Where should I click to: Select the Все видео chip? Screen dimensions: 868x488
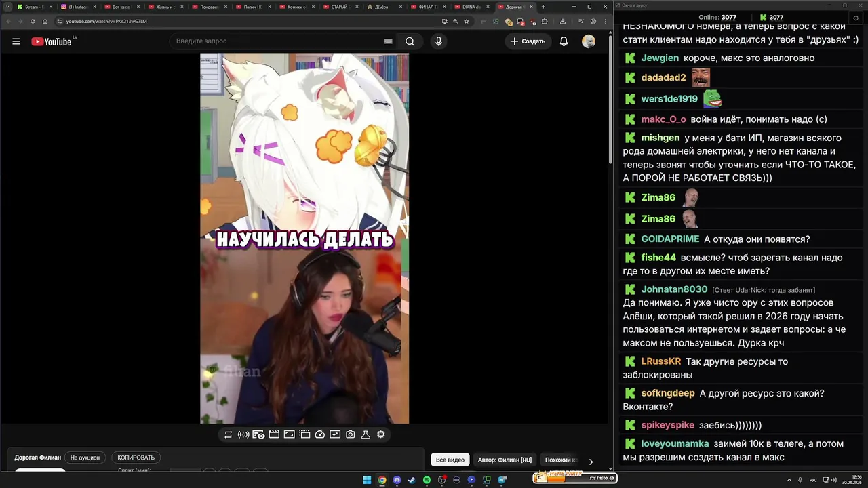coord(450,460)
